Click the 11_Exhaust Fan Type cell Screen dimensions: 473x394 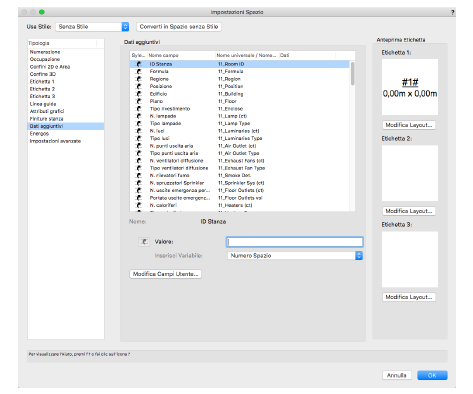click(241, 168)
